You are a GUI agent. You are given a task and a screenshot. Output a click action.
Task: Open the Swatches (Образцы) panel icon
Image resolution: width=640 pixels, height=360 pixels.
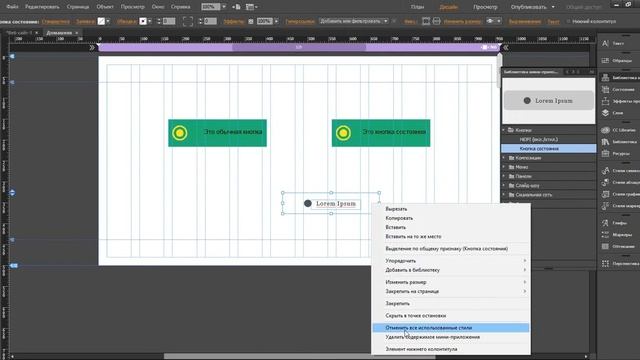pyautogui.click(x=605, y=60)
